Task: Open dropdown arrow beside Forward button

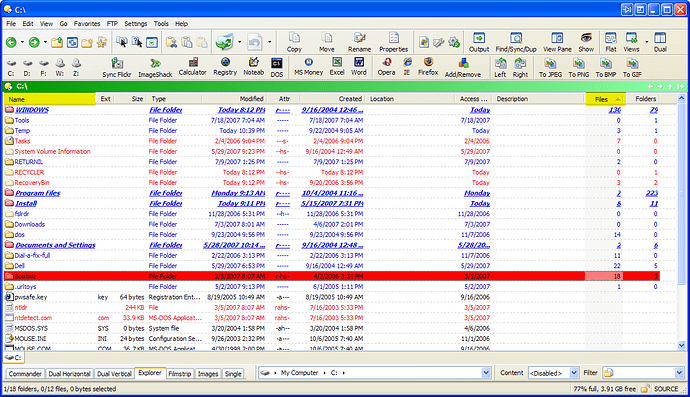Action: 45,42
